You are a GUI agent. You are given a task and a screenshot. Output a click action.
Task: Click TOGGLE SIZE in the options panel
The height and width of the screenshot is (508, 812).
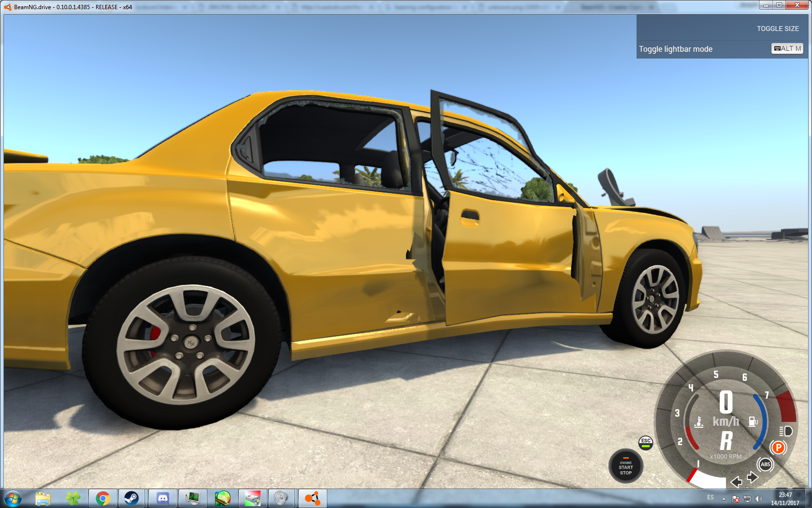pos(777,29)
